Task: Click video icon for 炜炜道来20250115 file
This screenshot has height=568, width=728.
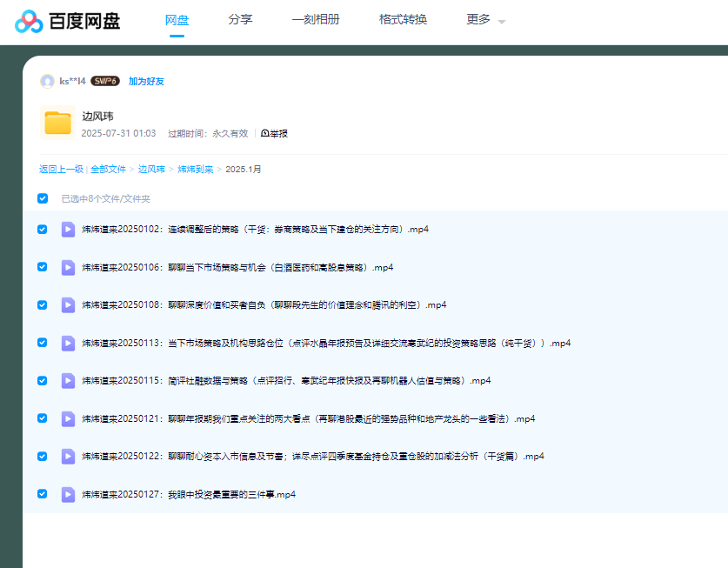Action: 68,381
